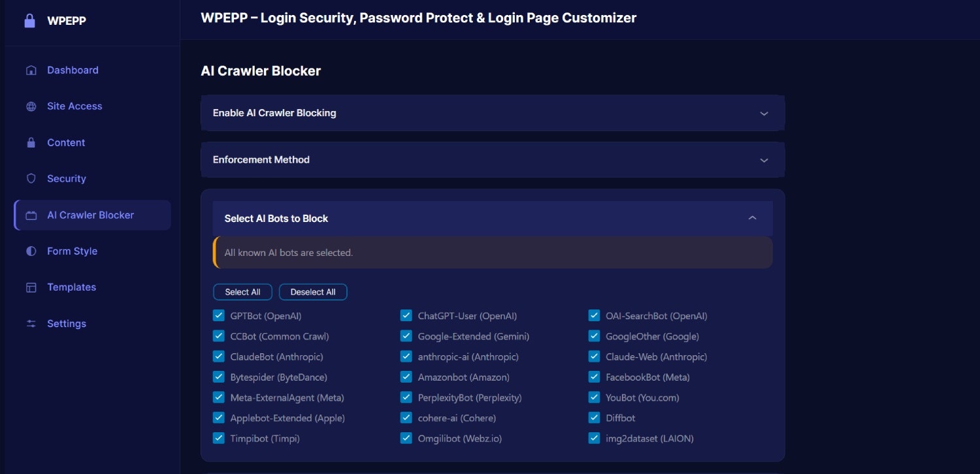Navigate to the Security page
Image resolution: width=980 pixels, height=474 pixels.
coord(92,178)
